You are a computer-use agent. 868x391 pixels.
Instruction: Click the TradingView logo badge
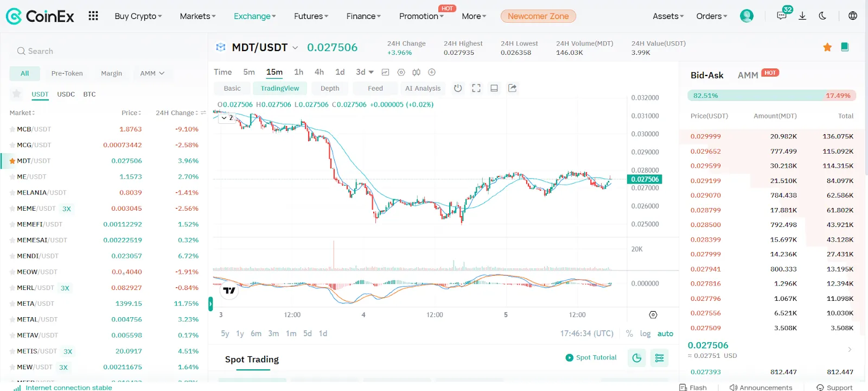(x=229, y=291)
